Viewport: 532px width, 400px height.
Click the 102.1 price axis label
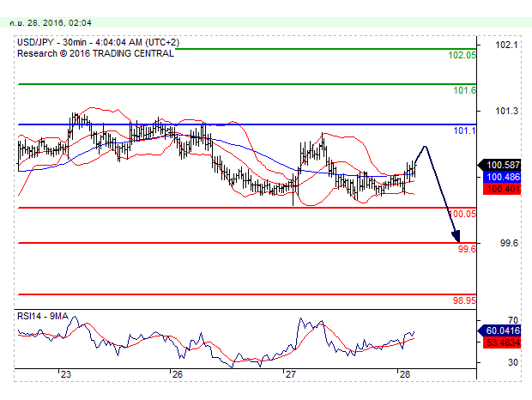506,45
